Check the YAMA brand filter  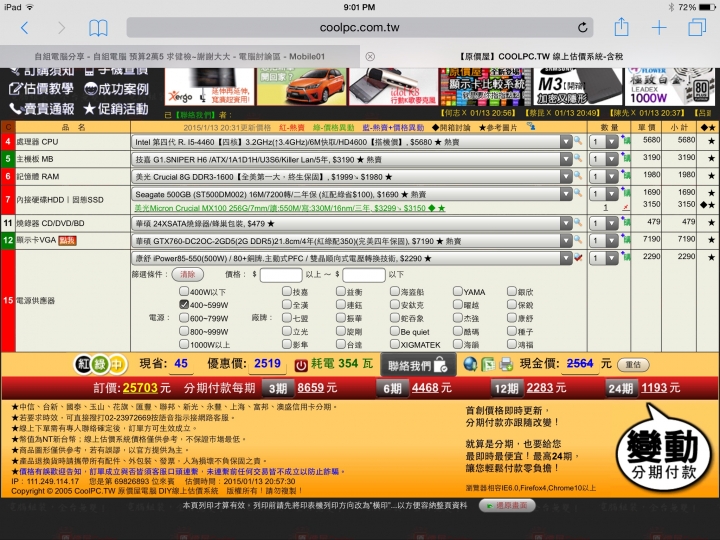pos(457,291)
